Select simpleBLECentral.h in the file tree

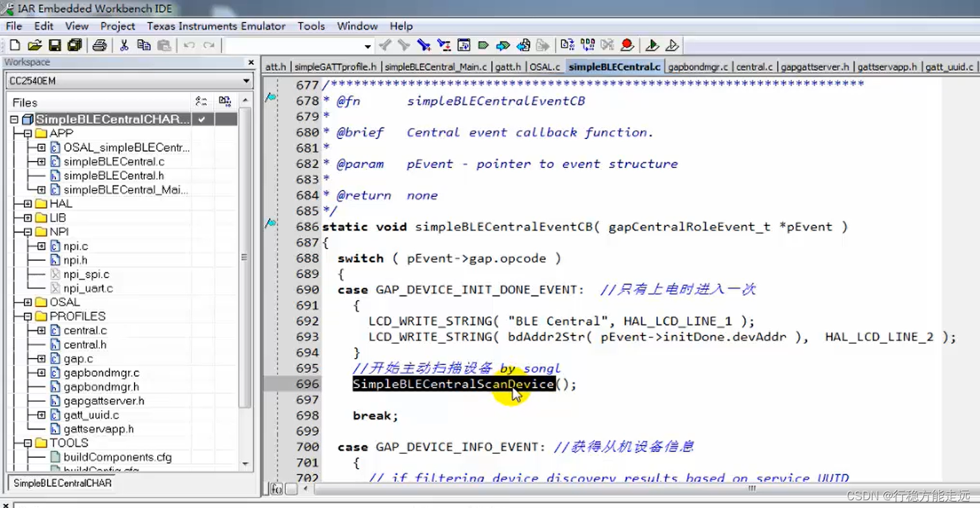(x=113, y=176)
